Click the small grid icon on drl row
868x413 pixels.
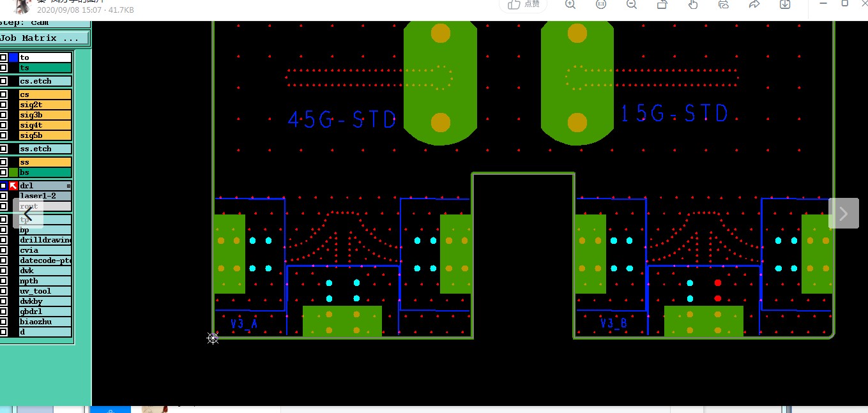click(68, 186)
